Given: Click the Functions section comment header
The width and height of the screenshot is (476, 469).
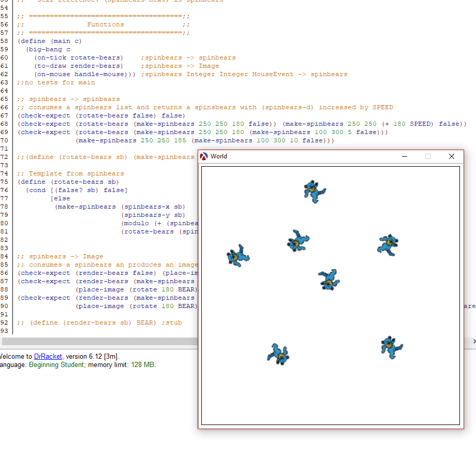Looking at the screenshot, I should click(x=106, y=24).
